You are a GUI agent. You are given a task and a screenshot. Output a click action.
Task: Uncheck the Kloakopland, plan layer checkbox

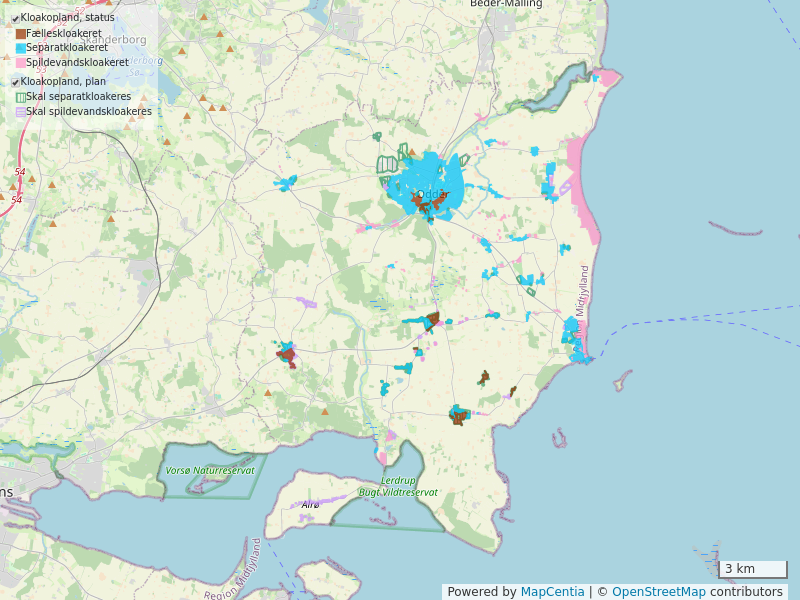click(x=15, y=82)
